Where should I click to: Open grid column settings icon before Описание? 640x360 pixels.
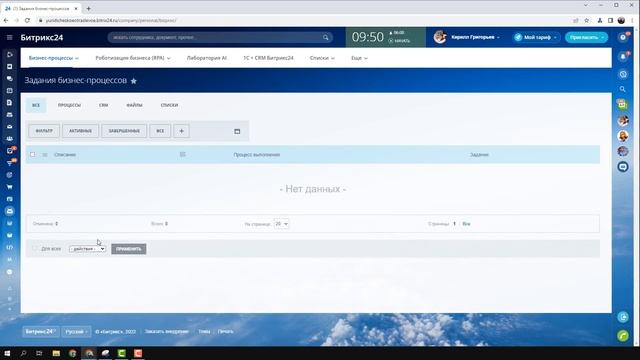pos(45,155)
